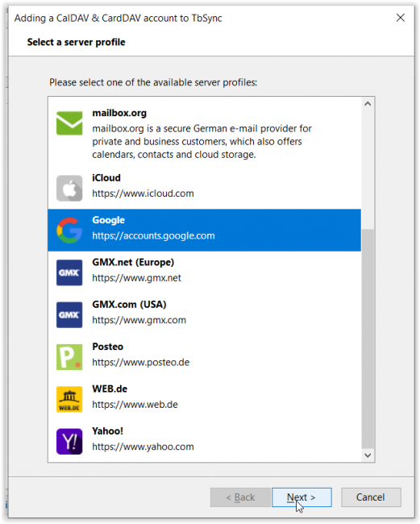The width and height of the screenshot is (420, 524).
Task: Choose the Posteo profile name
Action: click(x=107, y=347)
